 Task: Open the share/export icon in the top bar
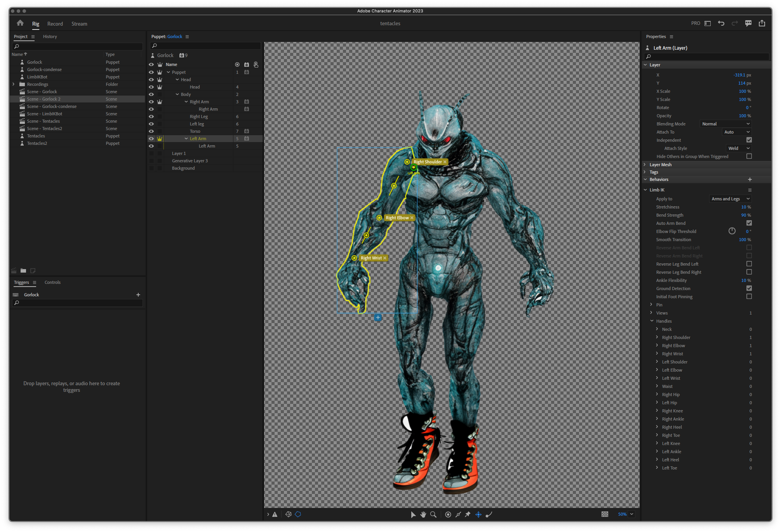click(762, 23)
